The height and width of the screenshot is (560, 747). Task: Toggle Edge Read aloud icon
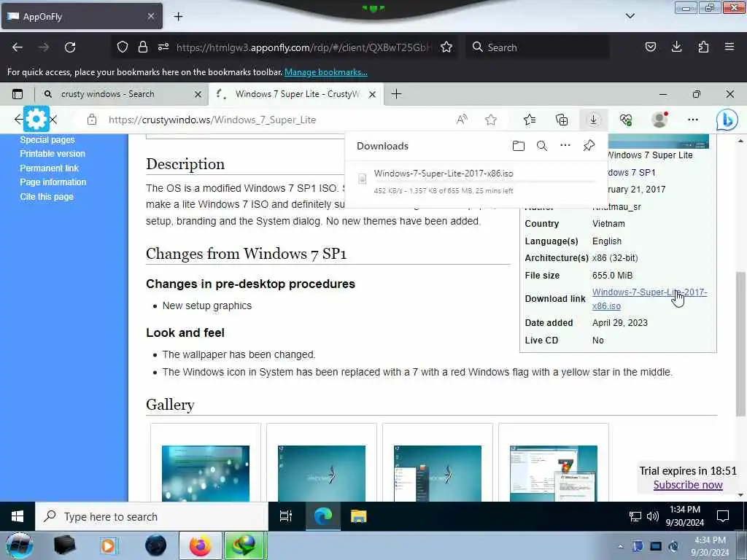(x=462, y=120)
